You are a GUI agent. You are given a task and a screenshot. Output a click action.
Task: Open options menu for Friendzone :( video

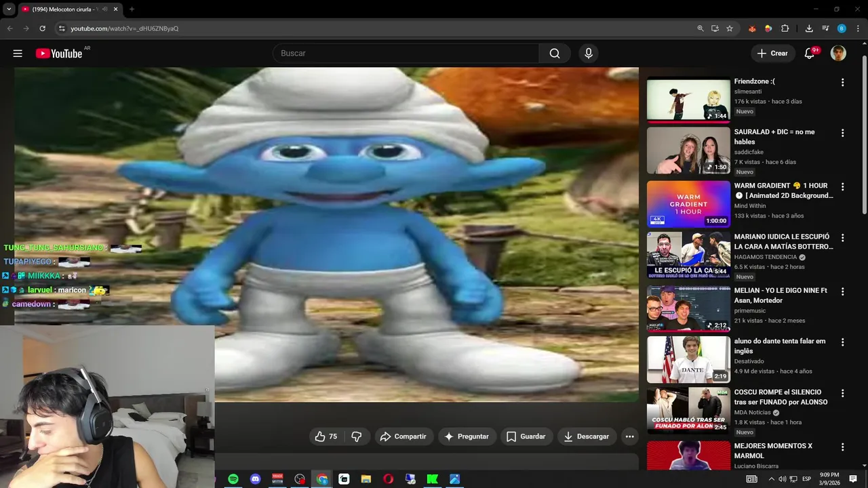843,83
